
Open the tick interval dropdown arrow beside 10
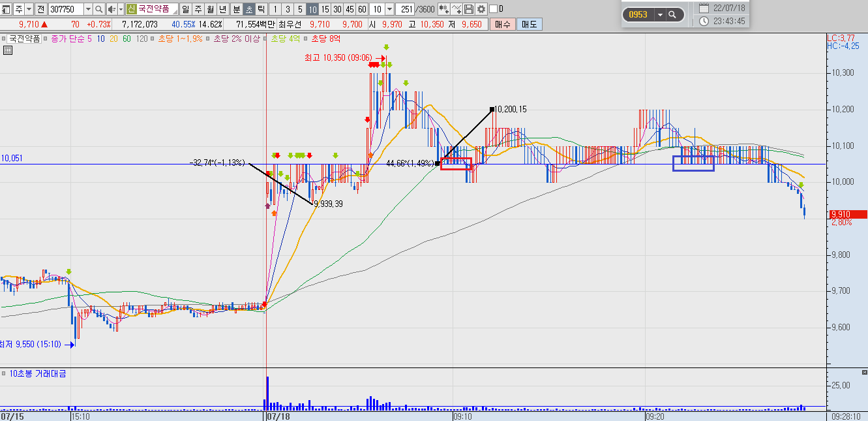pyautogui.click(x=389, y=9)
